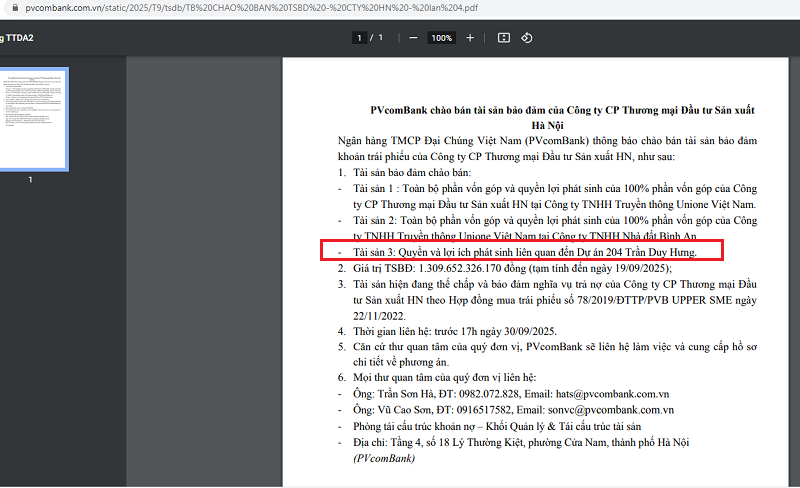Click the current page number field
Viewport: 800px width, 488px height.
(x=359, y=38)
